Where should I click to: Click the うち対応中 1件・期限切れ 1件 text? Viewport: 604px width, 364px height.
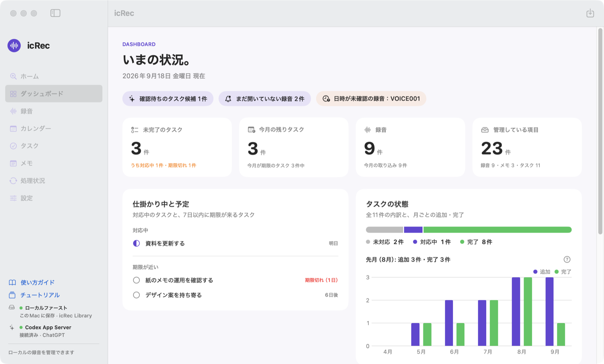tap(163, 165)
